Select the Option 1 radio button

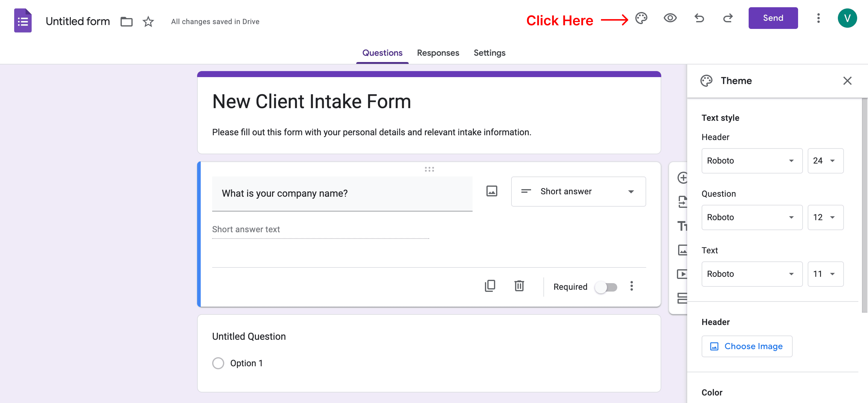click(218, 363)
